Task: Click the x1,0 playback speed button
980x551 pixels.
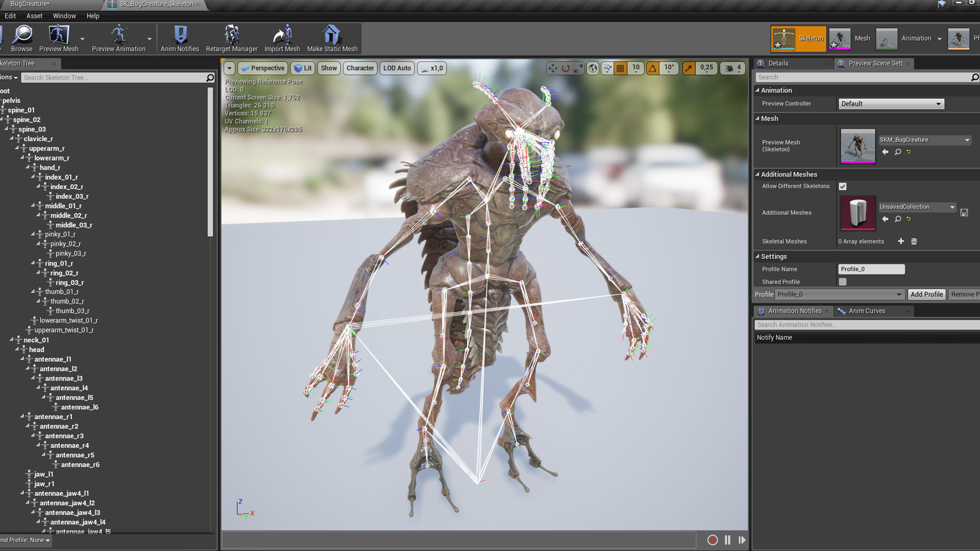Action: (432, 68)
